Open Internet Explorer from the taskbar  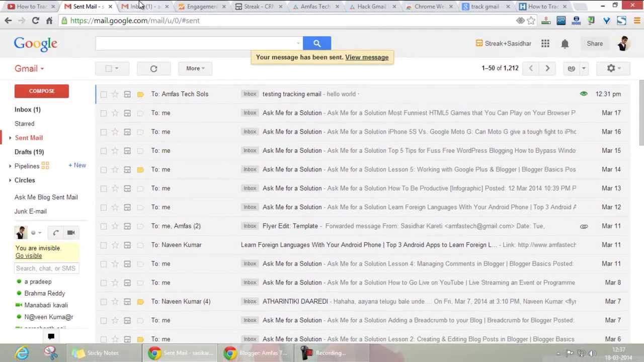point(22,353)
